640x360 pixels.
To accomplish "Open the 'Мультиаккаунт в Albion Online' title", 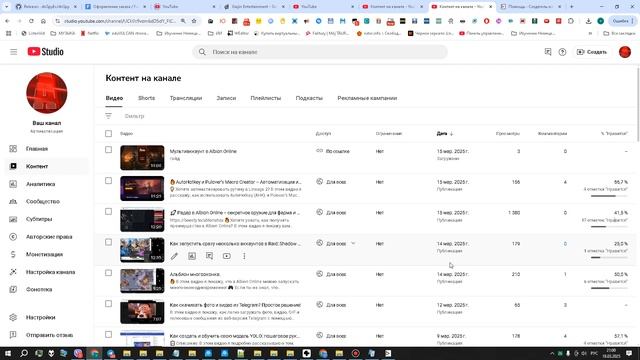I will click(x=203, y=151).
